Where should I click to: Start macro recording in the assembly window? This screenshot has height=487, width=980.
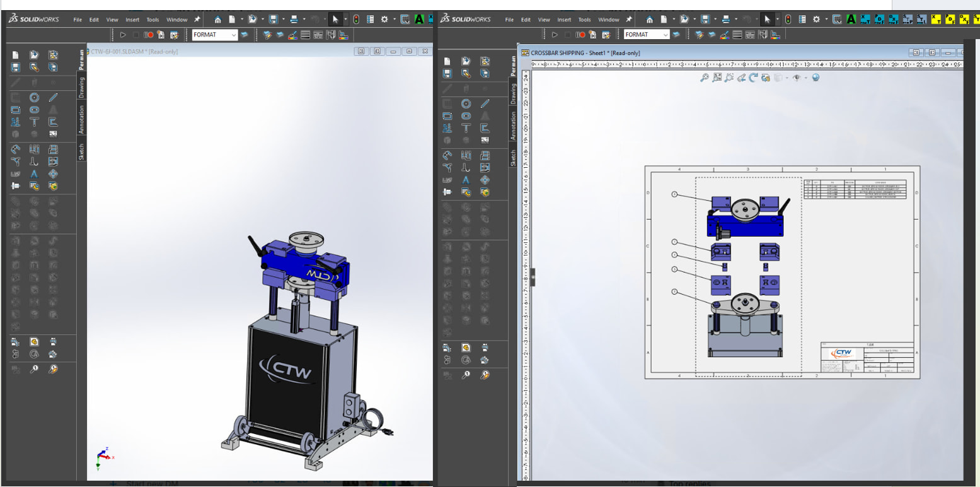[x=149, y=35]
